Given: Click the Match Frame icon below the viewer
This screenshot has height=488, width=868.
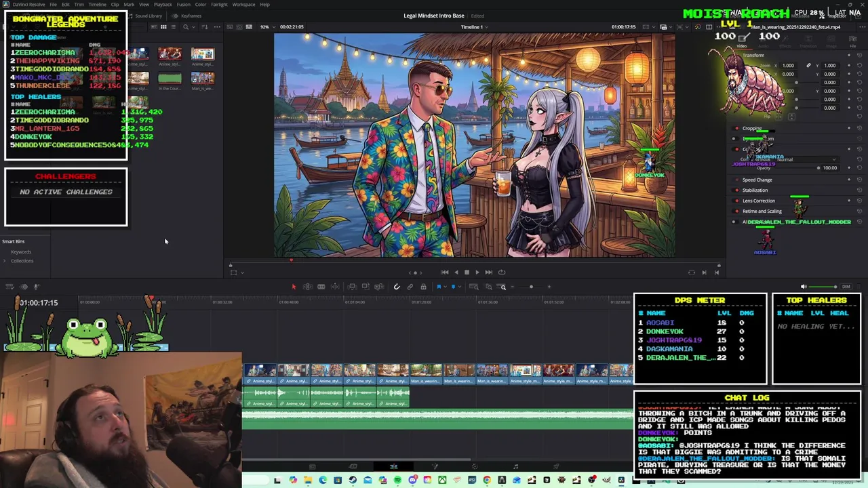Looking at the screenshot, I should point(692,272).
